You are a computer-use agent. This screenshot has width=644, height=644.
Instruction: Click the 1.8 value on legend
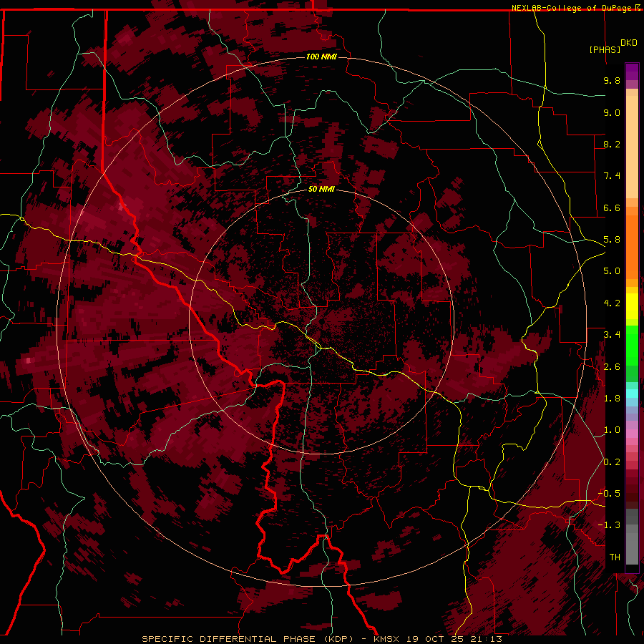[612, 399]
